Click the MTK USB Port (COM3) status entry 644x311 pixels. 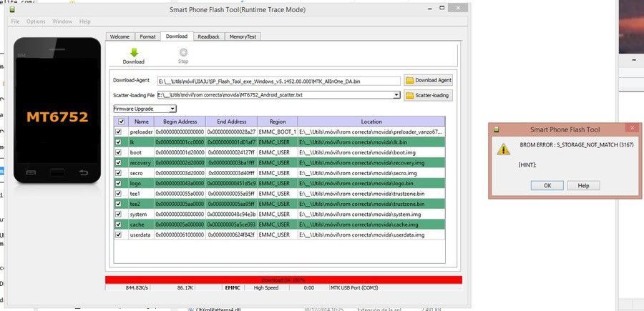click(x=354, y=288)
